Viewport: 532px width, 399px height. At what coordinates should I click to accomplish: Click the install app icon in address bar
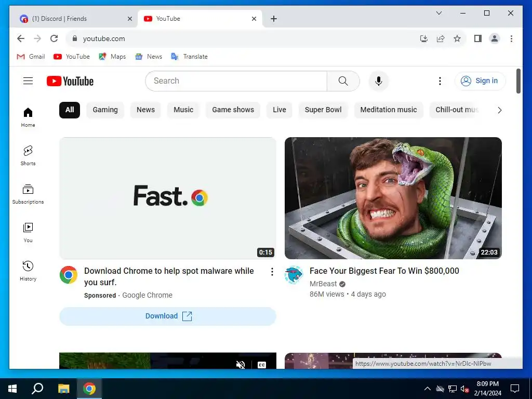(424, 38)
